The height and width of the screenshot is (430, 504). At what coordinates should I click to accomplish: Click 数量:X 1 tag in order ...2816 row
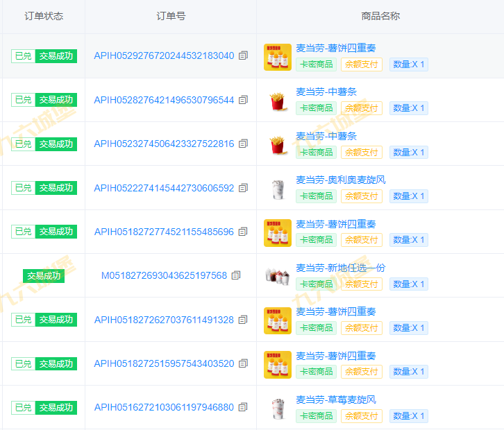409,152
